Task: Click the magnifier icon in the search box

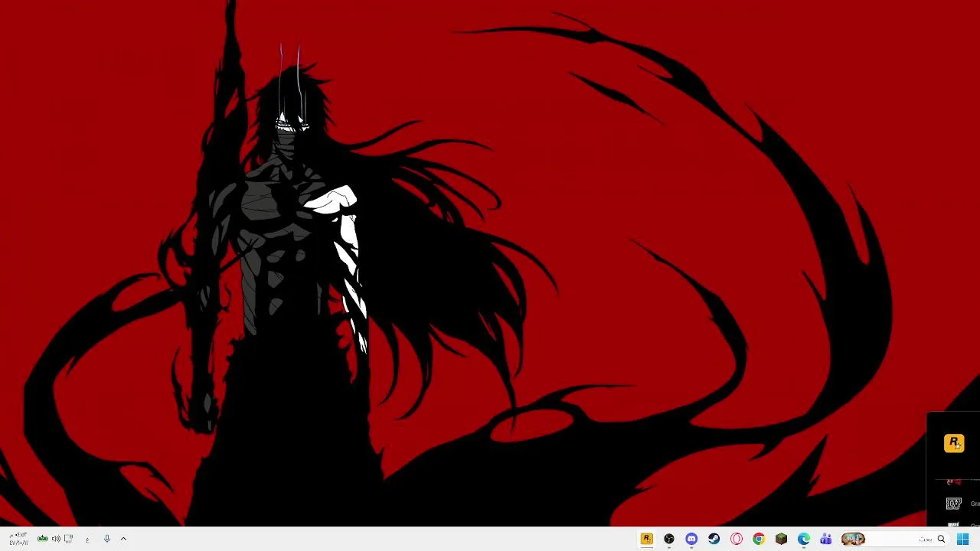Action: pos(941,540)
